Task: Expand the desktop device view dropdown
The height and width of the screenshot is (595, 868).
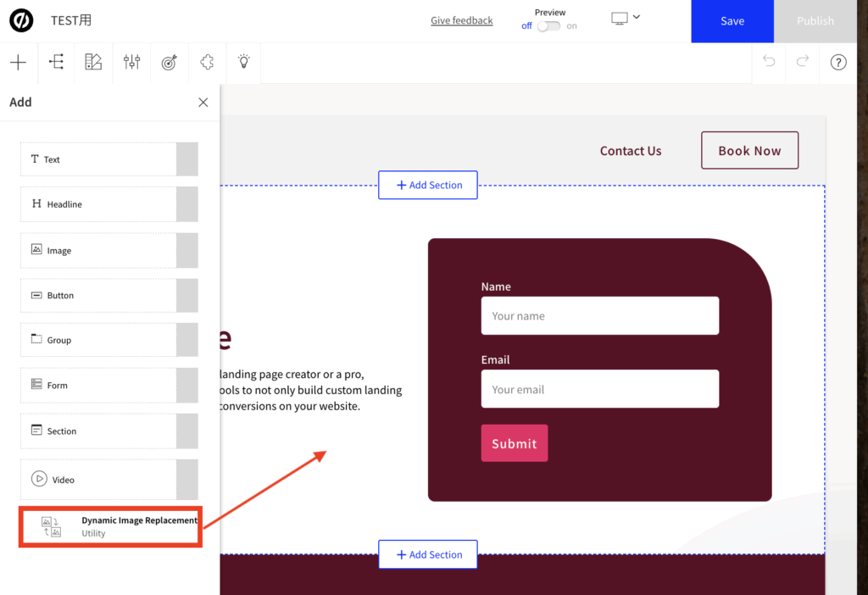Action: click(x=626, y=18)
